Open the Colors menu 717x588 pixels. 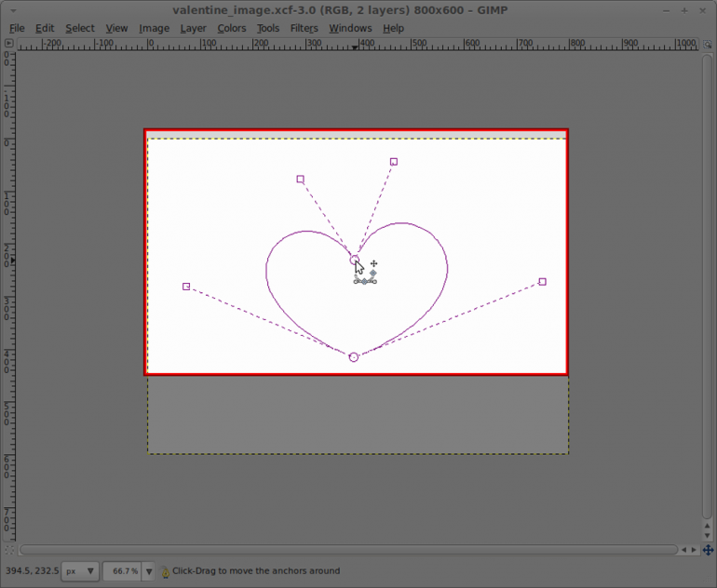coord(231,28)
